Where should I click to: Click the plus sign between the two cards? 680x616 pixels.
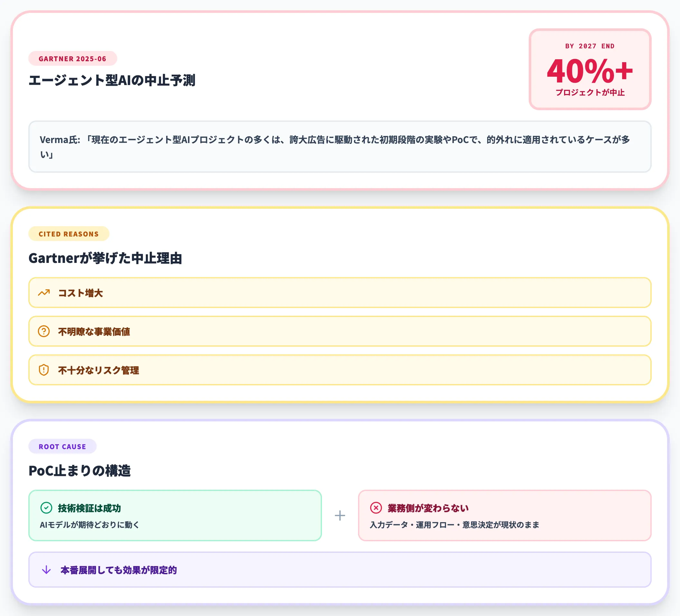coord(340,515)
